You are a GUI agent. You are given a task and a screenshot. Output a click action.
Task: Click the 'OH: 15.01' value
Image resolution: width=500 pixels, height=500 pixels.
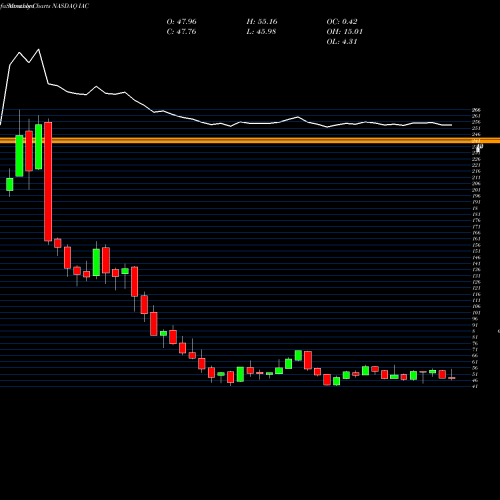pos(345,32)
